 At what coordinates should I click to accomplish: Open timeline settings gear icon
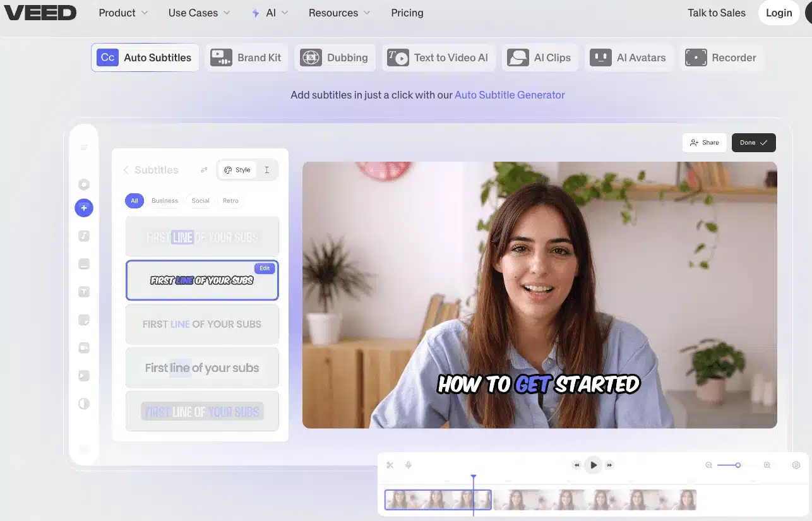796,465
